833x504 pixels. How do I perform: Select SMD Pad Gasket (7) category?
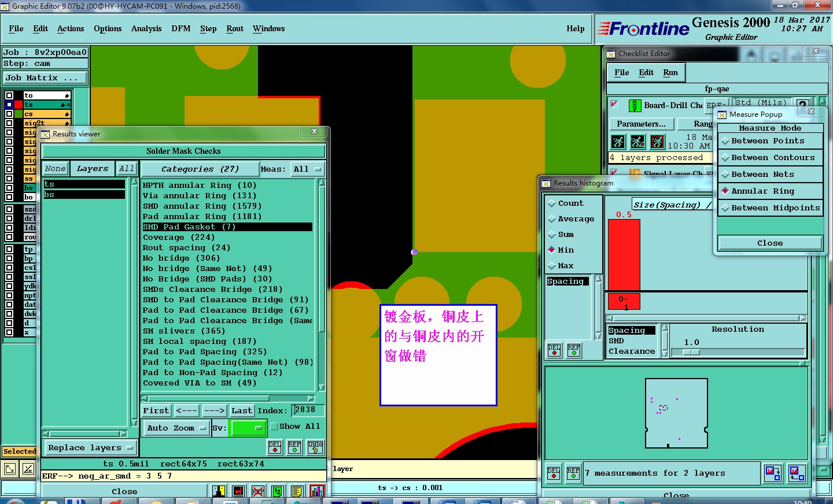(x=227, y=227)
